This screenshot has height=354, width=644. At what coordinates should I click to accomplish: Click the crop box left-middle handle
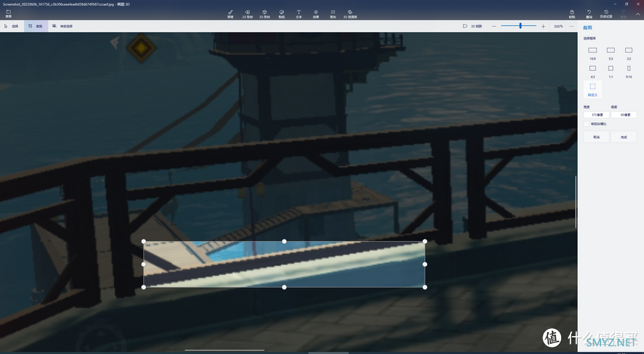(x=144, y=264)
